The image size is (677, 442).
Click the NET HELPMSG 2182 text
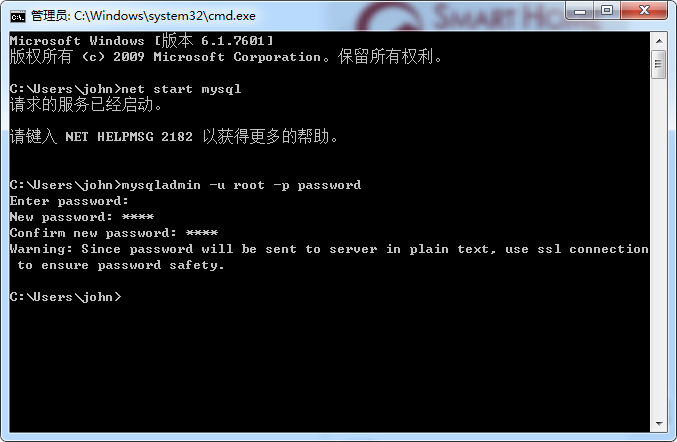point(129,137)
